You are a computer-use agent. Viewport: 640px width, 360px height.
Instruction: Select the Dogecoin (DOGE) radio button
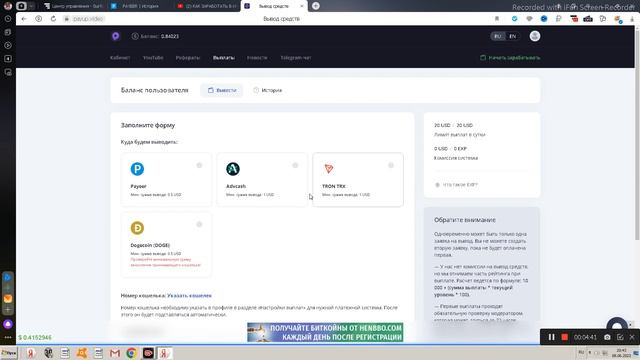[x=199, y=224]
